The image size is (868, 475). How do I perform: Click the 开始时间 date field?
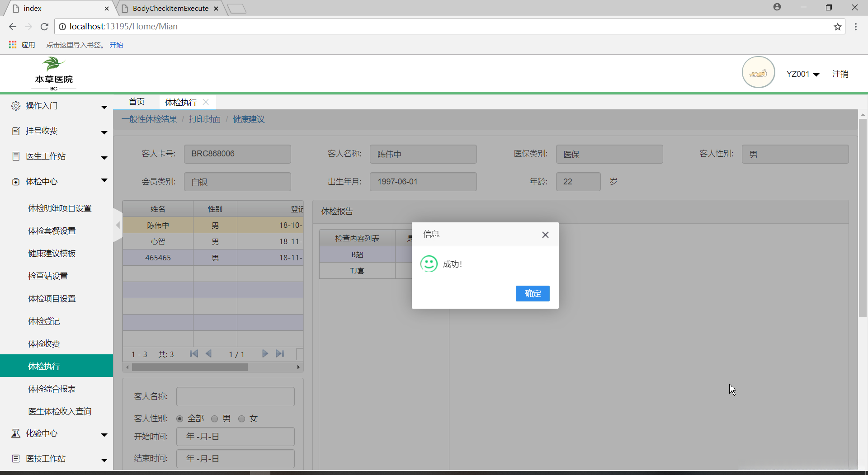(x=236, y=437)
